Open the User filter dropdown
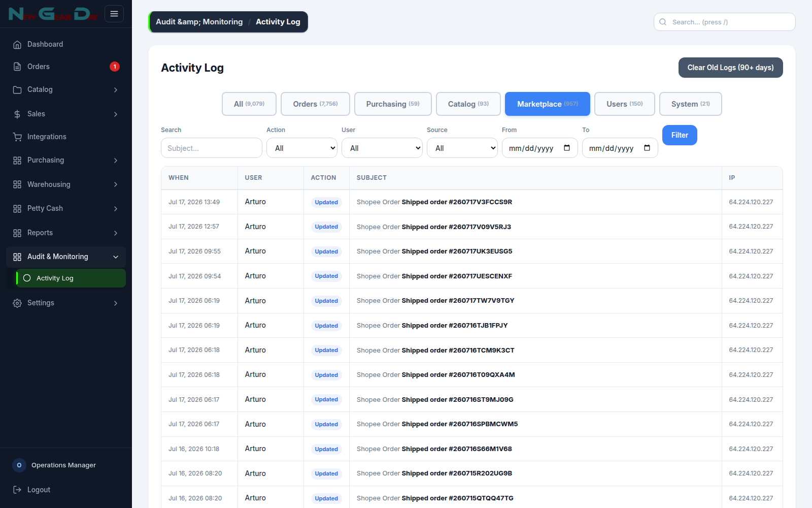 (382, 148)
